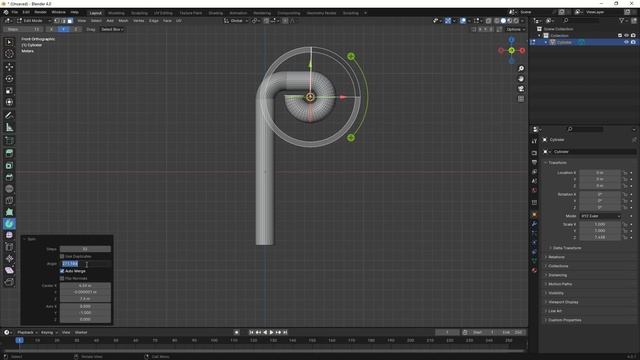
Task: Open the Select Box drag dropdown
Action: (x=112, y=29)
